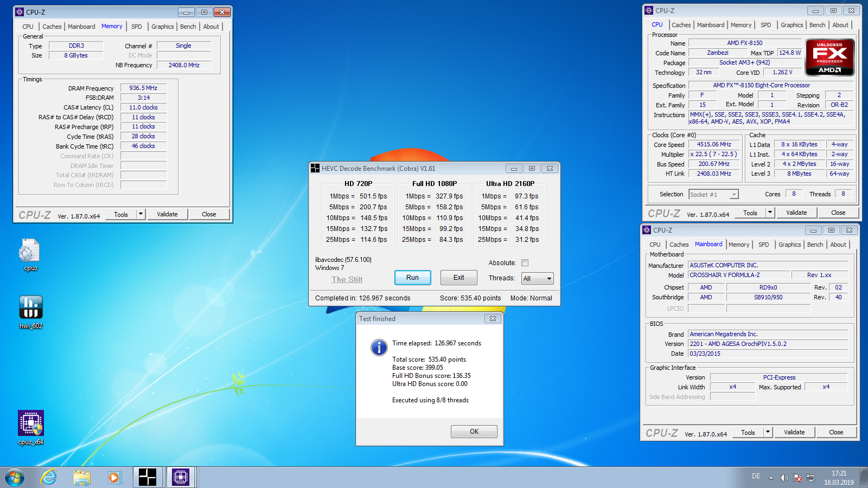Open the hwi_602 desktop icon

point(31,312)
